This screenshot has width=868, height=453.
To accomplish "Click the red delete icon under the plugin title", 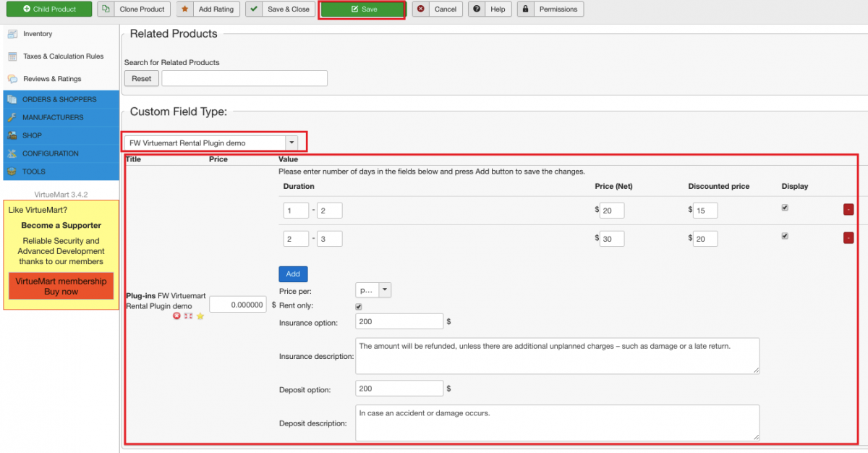I will pyautogui.click(x=176, y=316).
